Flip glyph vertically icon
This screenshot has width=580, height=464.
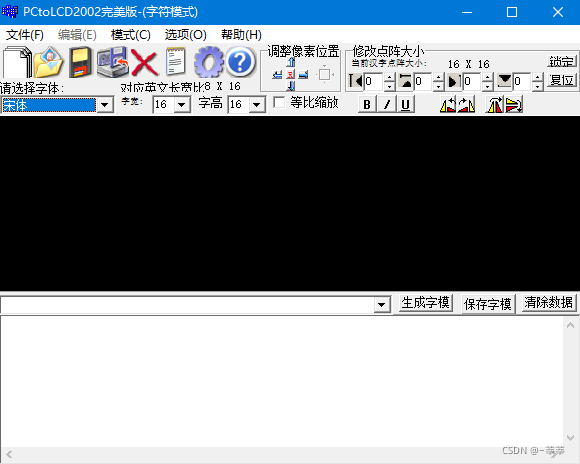514,105
